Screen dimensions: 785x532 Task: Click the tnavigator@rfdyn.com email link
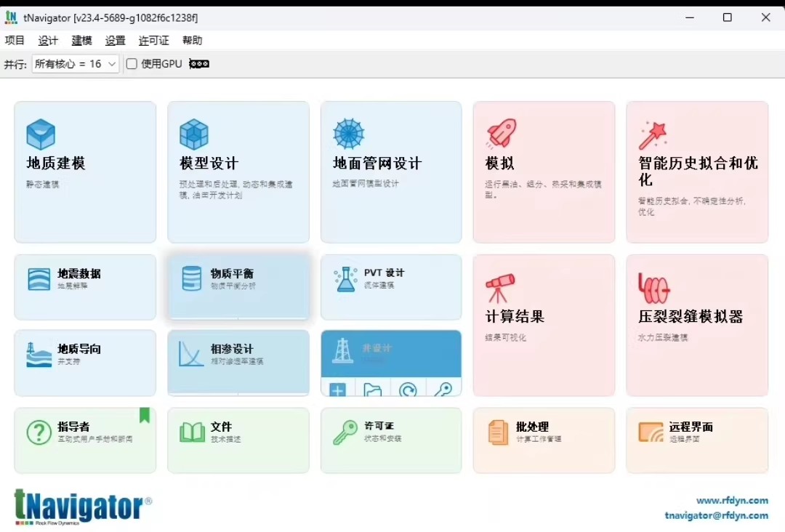pyautogui.click(x=717, y=515)
